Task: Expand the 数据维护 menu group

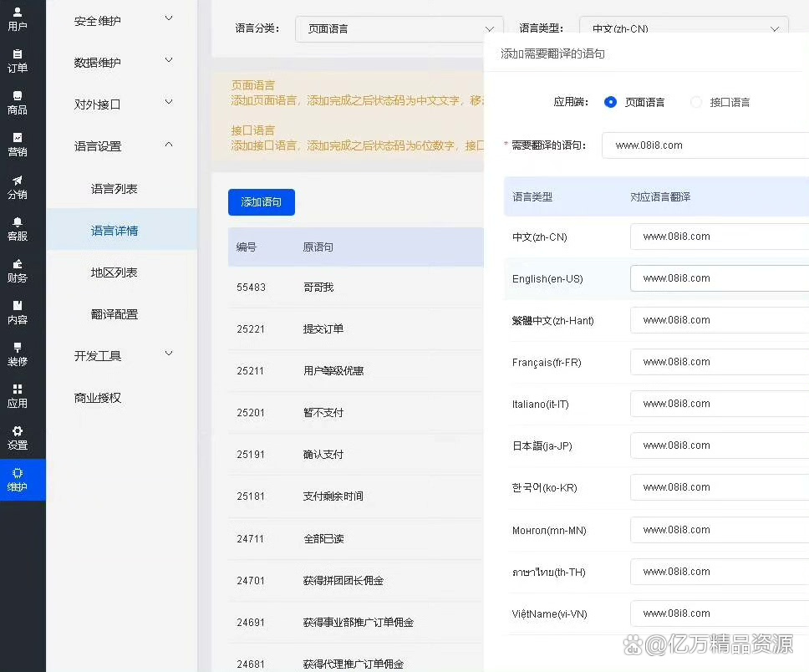Action: [x=122, y=63]
